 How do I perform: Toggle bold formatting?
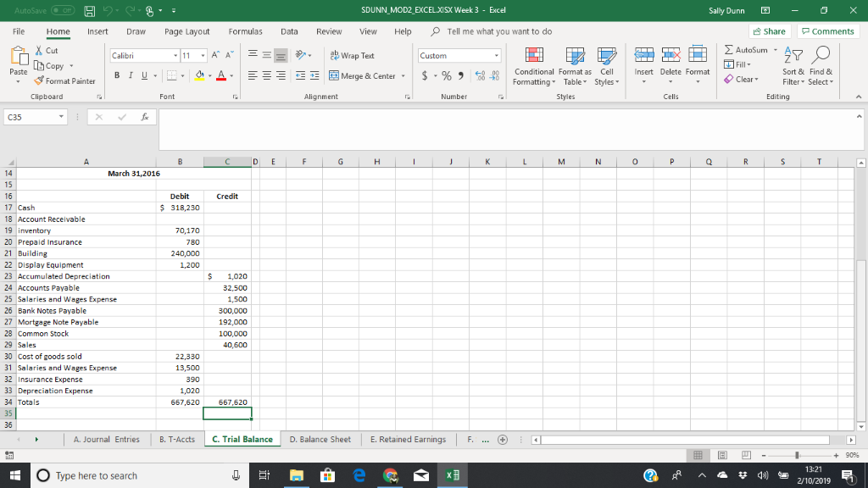tap(116, 75)
